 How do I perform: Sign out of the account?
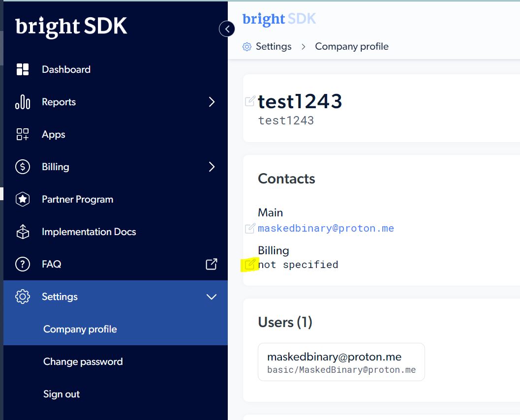pos(61,394)
